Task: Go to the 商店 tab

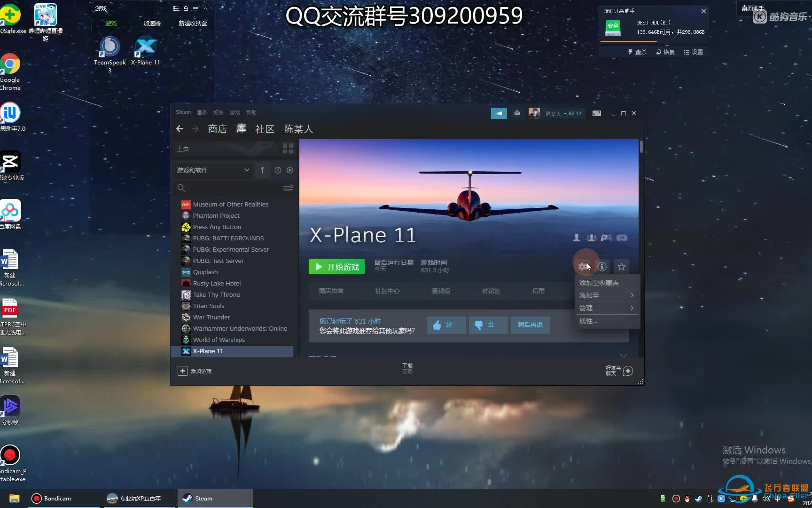Action: coord(218,129)
